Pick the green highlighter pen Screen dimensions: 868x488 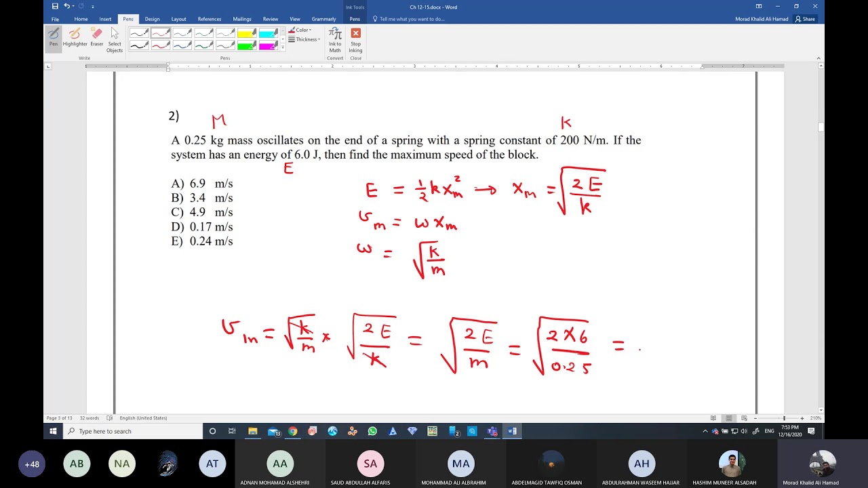coord(247,45)
